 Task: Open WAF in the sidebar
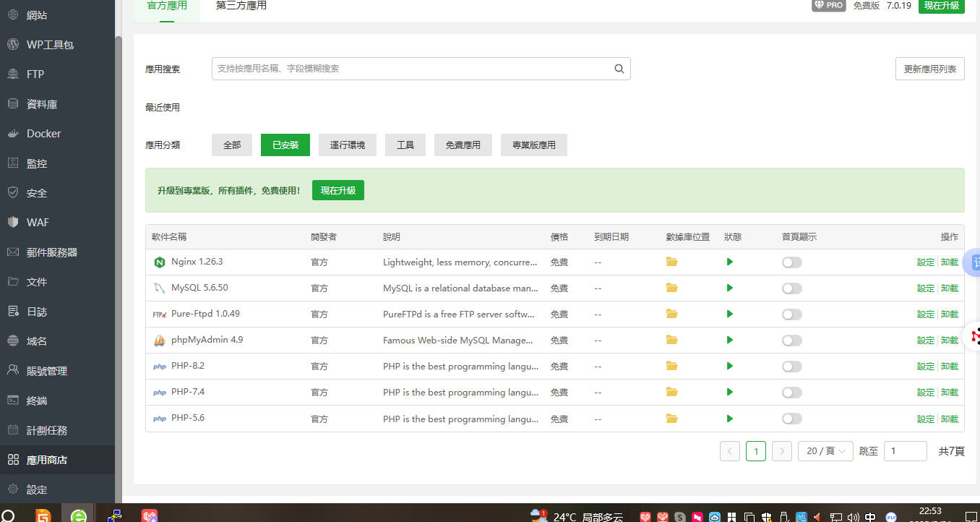click(x=38, y=223)
